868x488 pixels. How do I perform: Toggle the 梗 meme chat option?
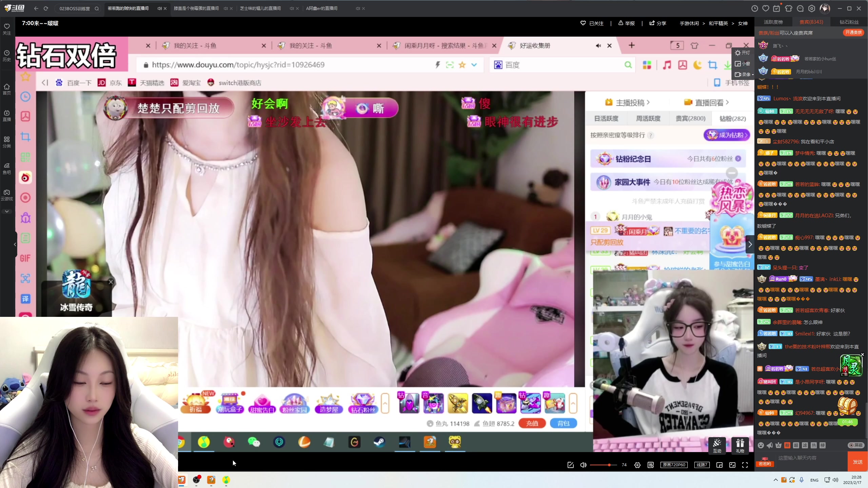pos(823,445)
